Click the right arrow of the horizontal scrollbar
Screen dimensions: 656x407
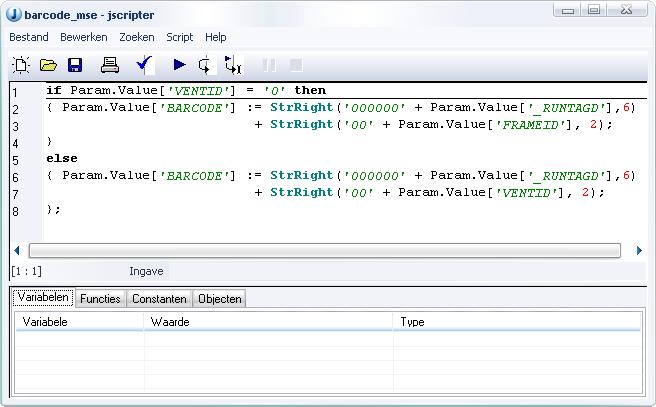click(639, 251)
